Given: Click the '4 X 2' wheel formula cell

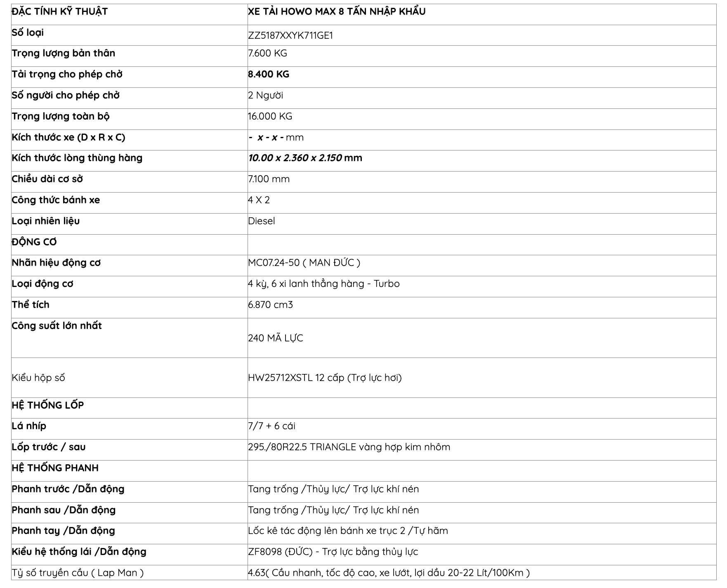Looking at the screenshot, I should [x=259, y=200].
